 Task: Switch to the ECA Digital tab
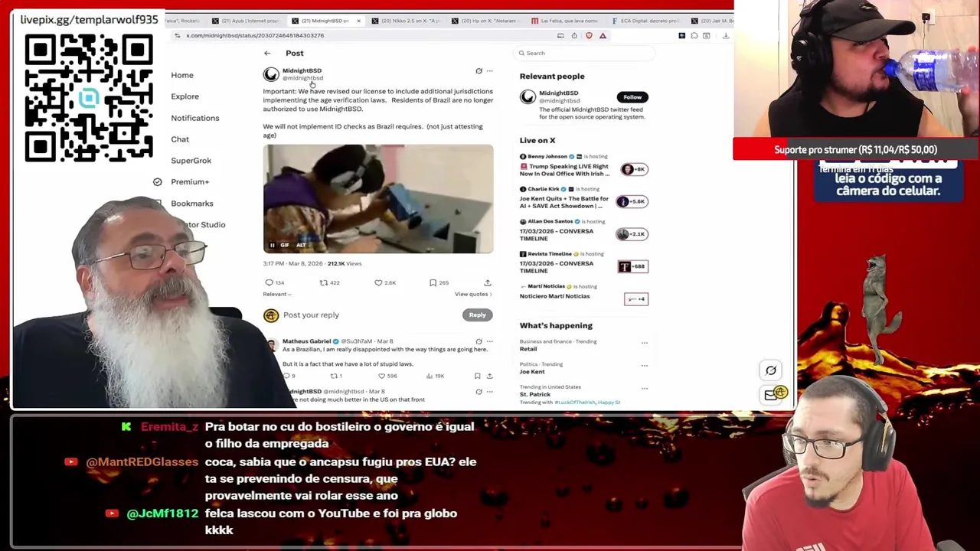(645, 21)
